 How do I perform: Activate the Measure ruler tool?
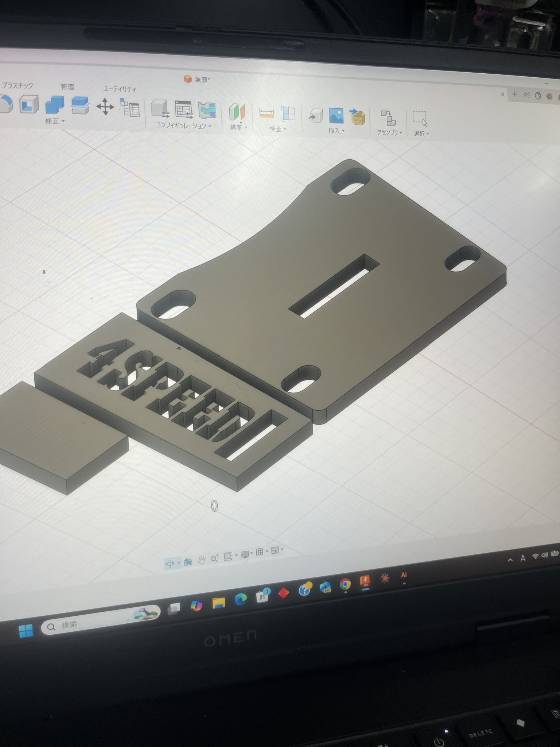pyautogui.click(x=267, y=113)
